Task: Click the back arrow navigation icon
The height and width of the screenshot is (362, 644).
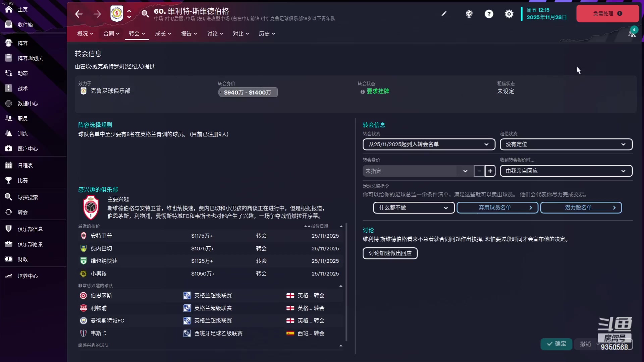Action: 79,14
